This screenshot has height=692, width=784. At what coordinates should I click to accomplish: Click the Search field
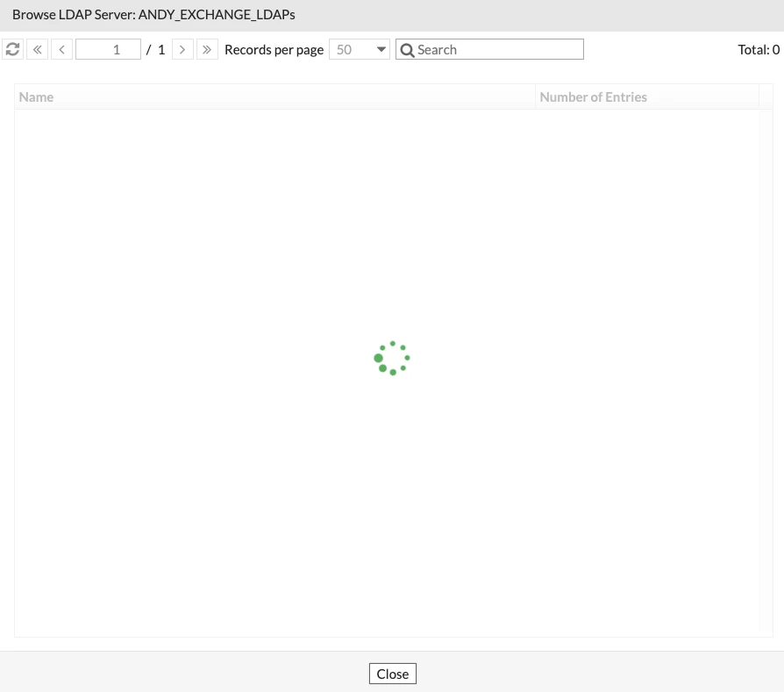pyautogui.click(x=489, y=49)
